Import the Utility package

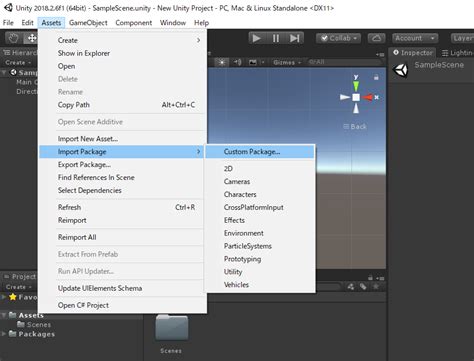tap(260, 272)
